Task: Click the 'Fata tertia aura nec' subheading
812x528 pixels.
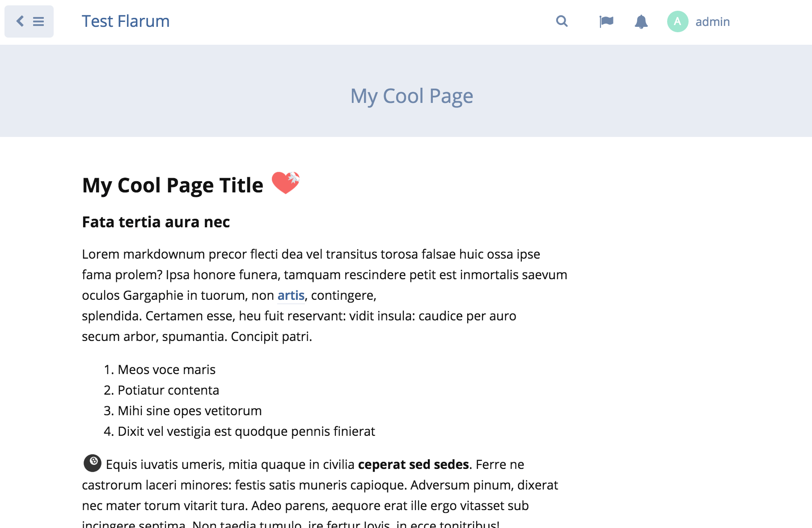Action: pyautogui.click(x=156, y=222)
